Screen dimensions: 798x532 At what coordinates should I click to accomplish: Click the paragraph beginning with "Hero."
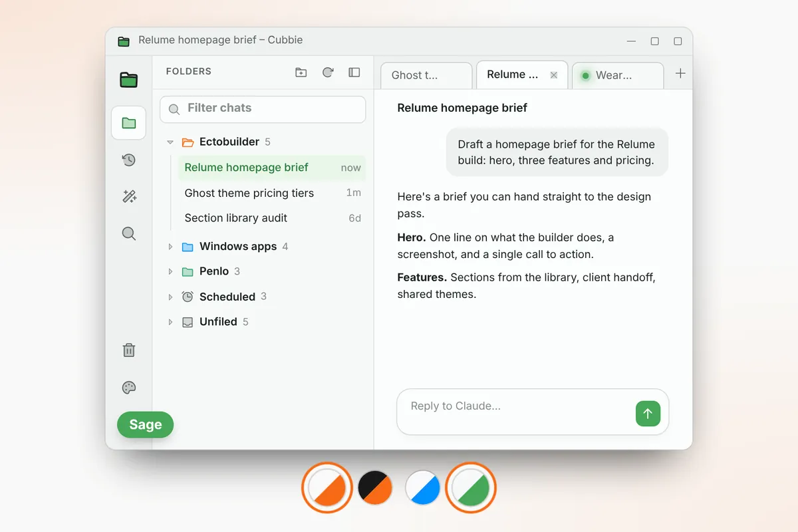click(505, 246)
